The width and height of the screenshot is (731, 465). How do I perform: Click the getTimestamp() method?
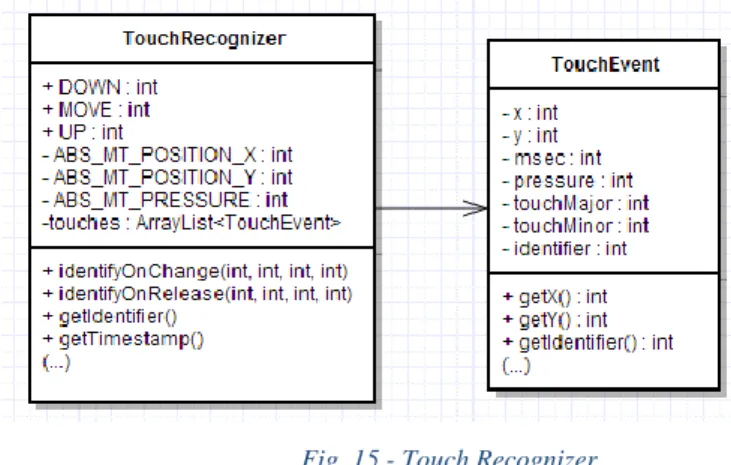pos(124,339)
